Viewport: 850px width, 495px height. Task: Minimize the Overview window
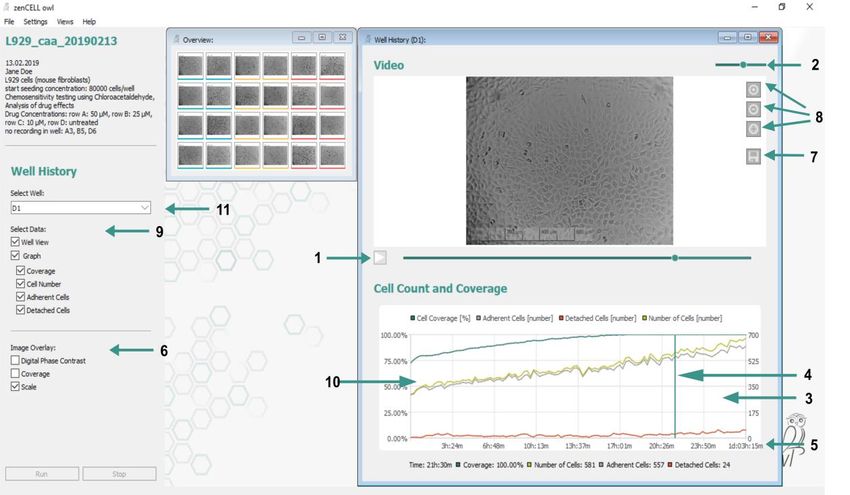(x=301, y=37)
